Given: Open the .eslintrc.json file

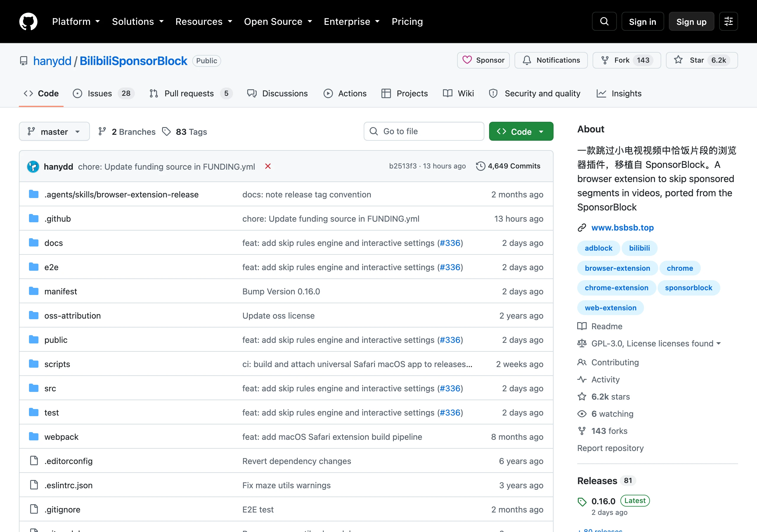Looking at the screenshot, I should [x=68, y=485].
